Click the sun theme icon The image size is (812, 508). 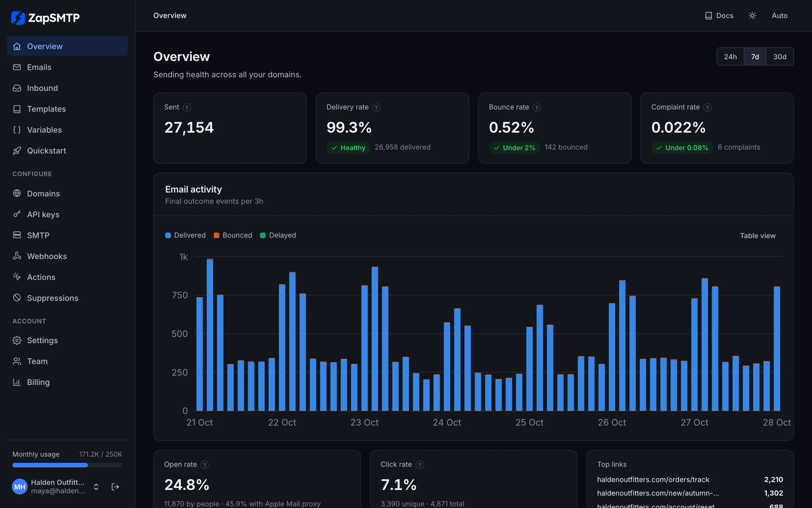(752, 16)
